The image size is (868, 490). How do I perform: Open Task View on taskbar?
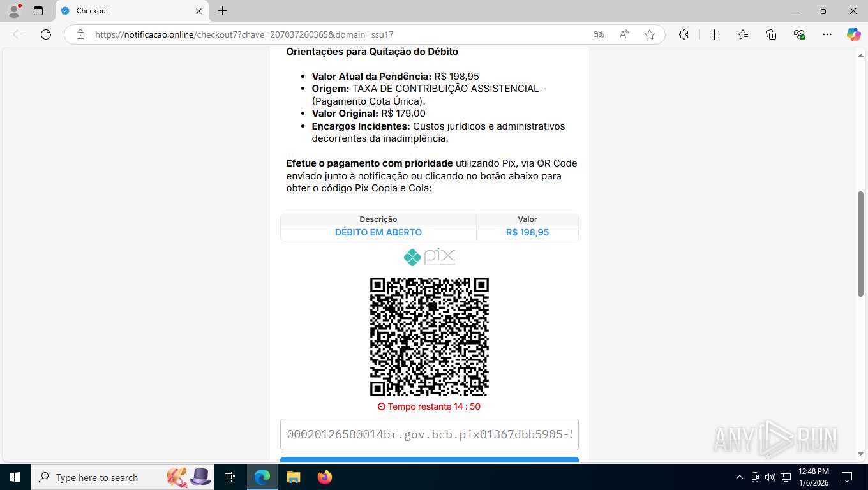230,477
